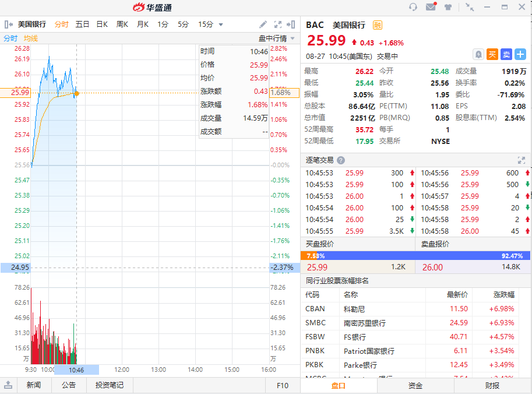Click the bid-ask ratio bar
The width and height of the screenshot is (532, 394).
point(415,255)
